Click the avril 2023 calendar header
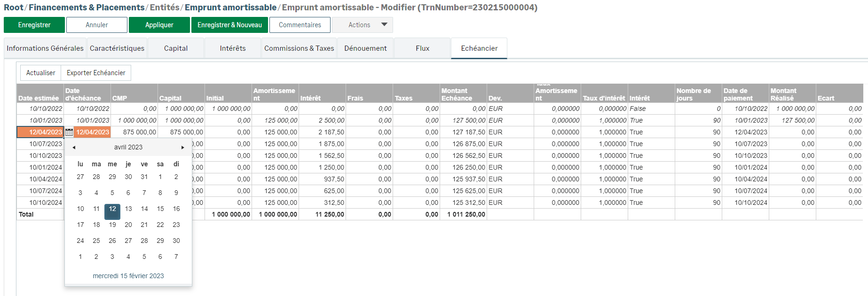 point(128,148)
